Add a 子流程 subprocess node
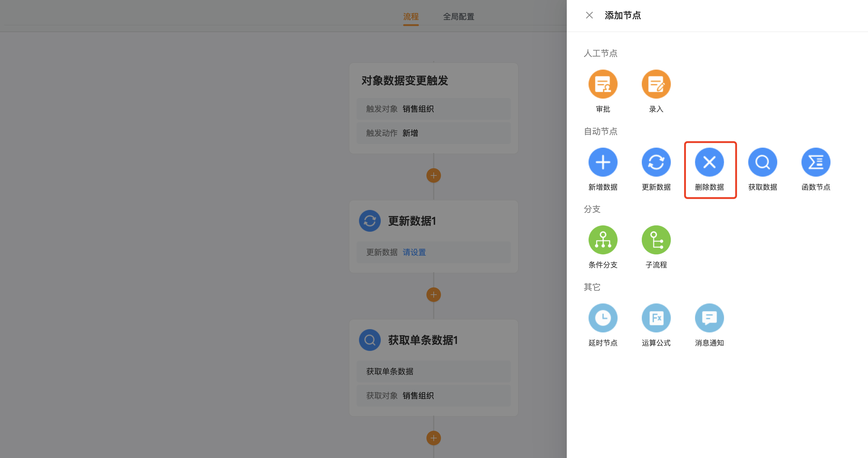 click(x=656, y=240)
